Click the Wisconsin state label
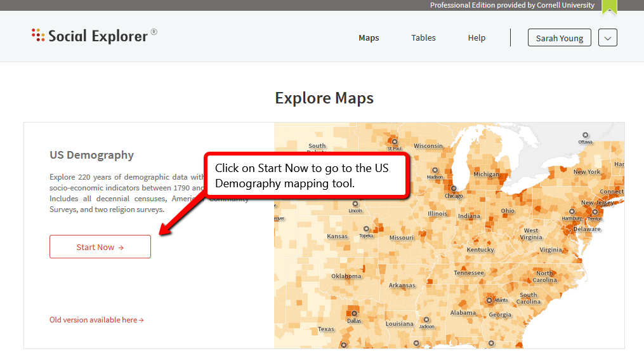This screenshot has height=358, width=644. point(428,146)
